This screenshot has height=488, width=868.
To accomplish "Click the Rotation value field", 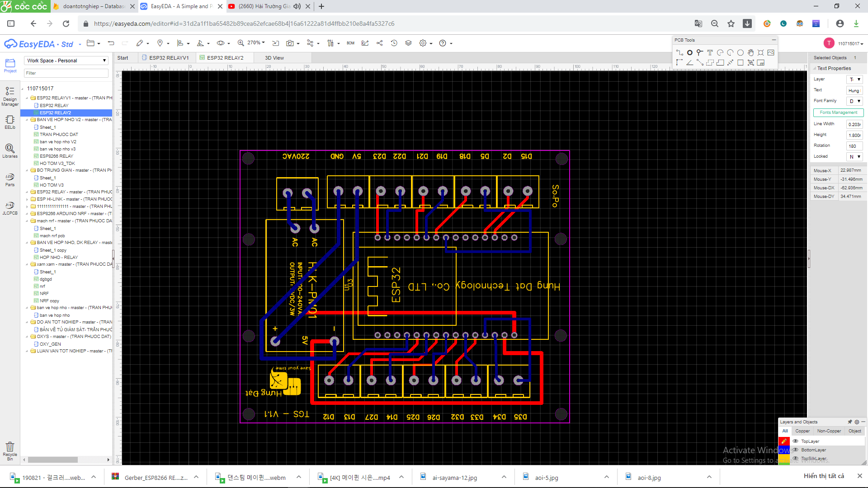I will pos(854,146).
